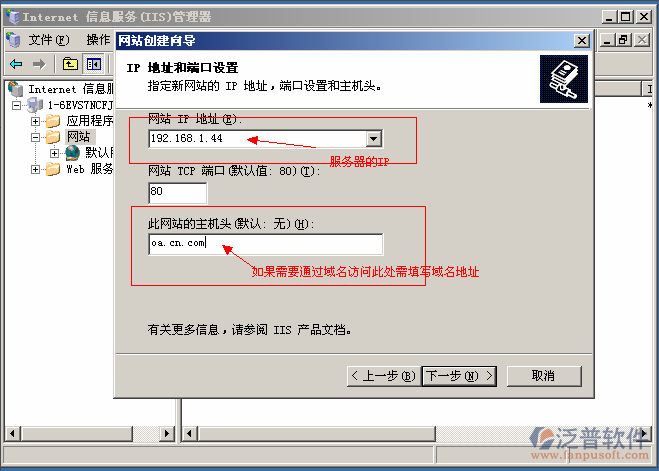This screenshot has width=659, height=471.
Task: Click the TCP port field containing 80
Action: pos(178,193)
